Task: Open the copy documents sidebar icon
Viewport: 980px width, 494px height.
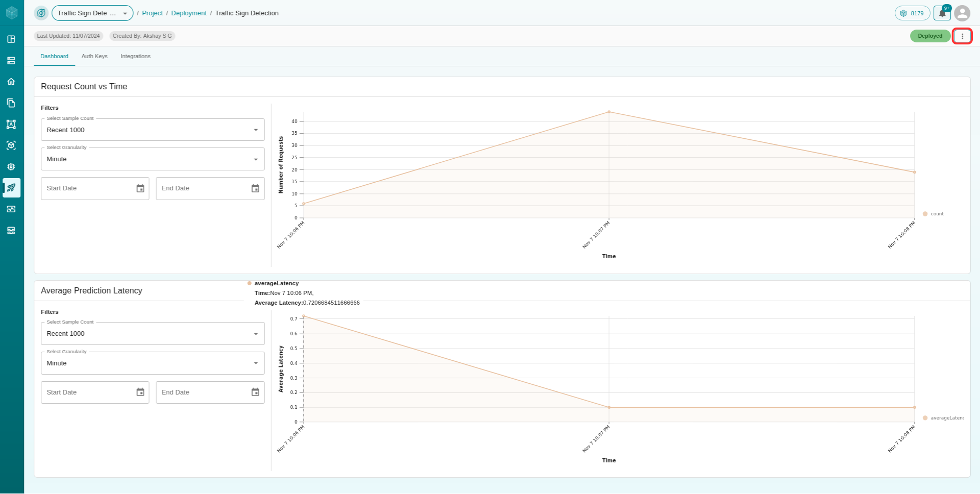Action: click(11, 103)
